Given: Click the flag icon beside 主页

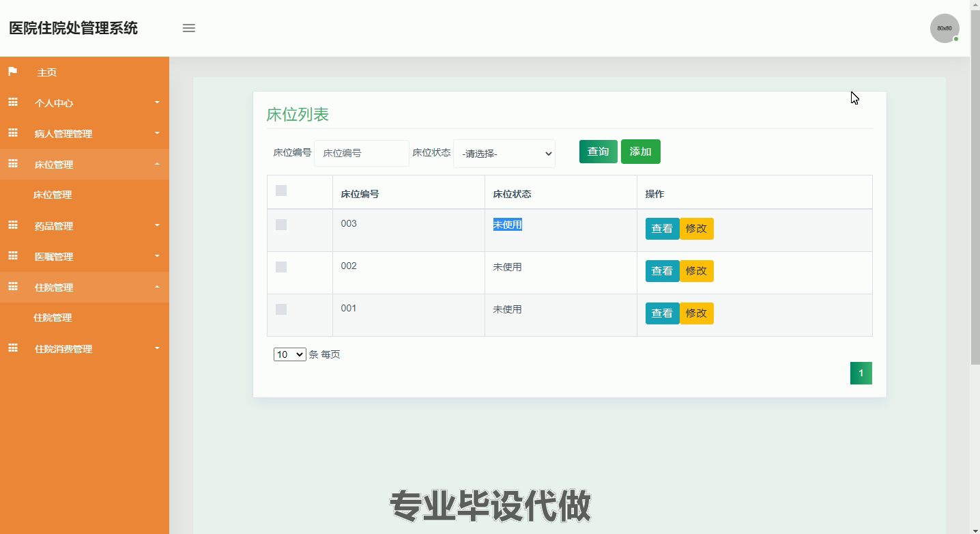Looking at the screenshot, I should tap(13, 72).
